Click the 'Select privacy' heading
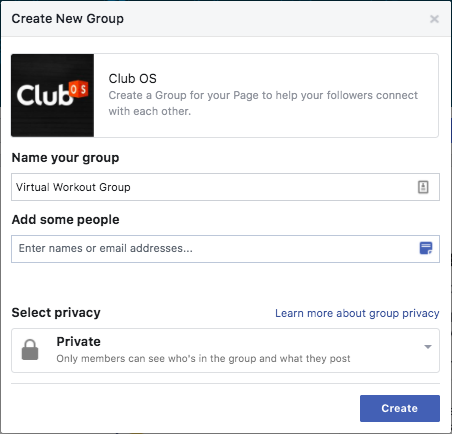The width and height of the screenshot is (452, 434). pyautogui.click(x=56, y=313)
